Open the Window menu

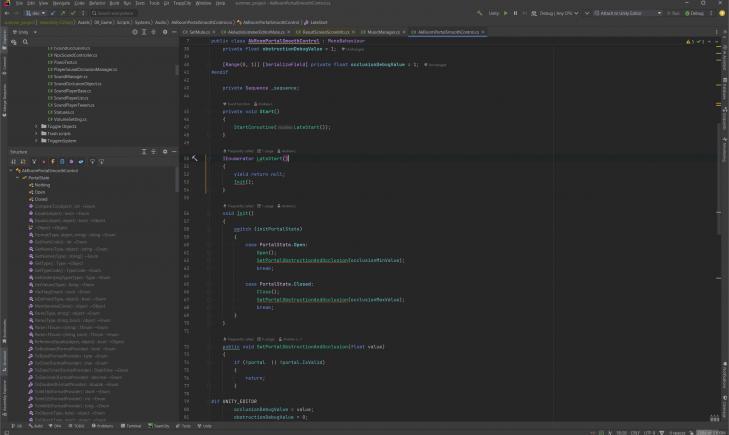[x=203, y=3]
